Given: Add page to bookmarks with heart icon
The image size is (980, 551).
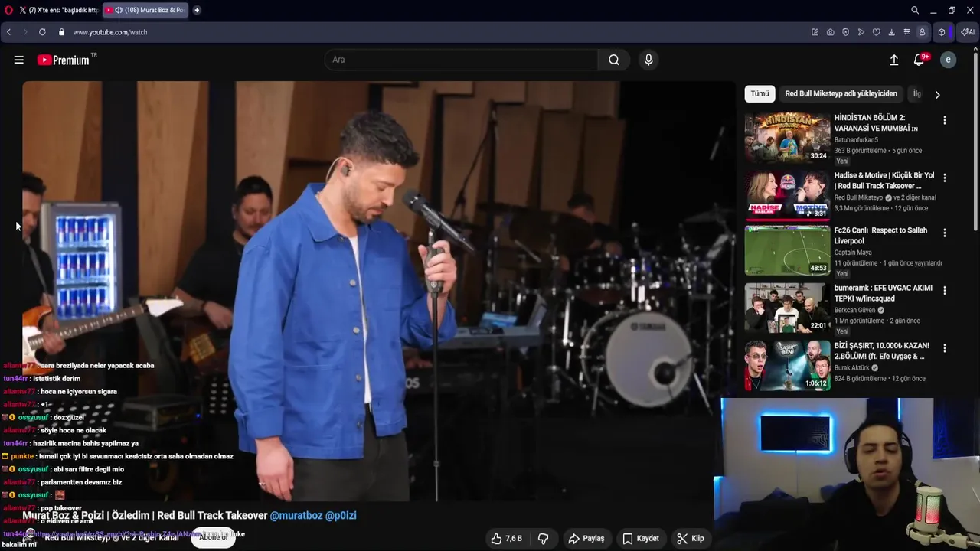Looking at the screenshot, I should click(x=877, y=32).
